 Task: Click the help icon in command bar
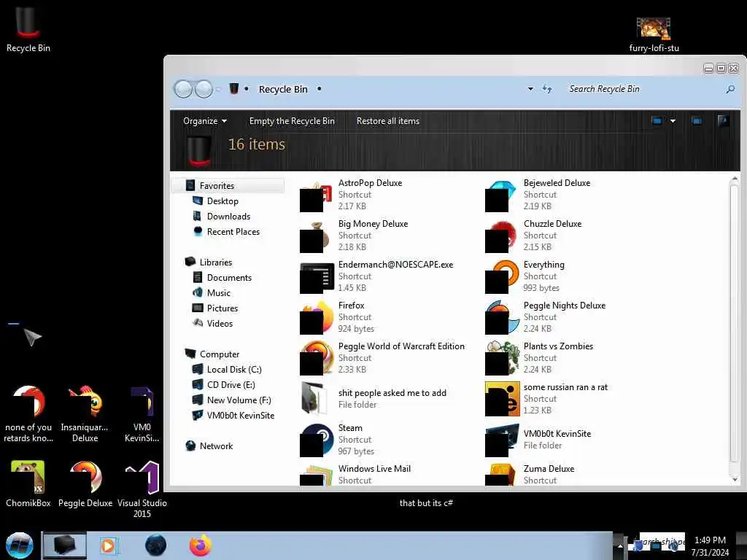[723, 121]
